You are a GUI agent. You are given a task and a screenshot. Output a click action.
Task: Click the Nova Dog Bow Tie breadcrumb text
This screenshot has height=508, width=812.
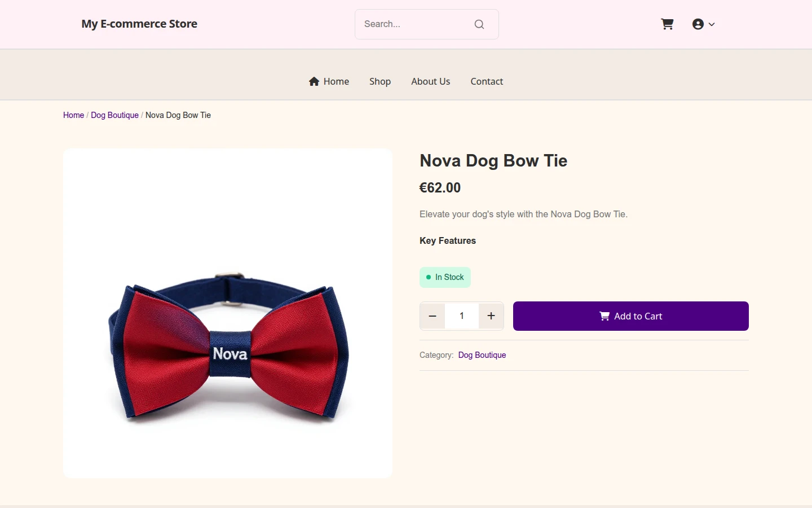[x=178, y=115]
